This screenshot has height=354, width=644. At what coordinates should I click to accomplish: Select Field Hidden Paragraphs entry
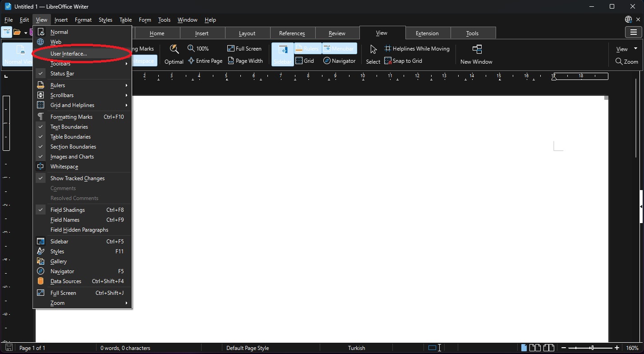tap(83, 230)
